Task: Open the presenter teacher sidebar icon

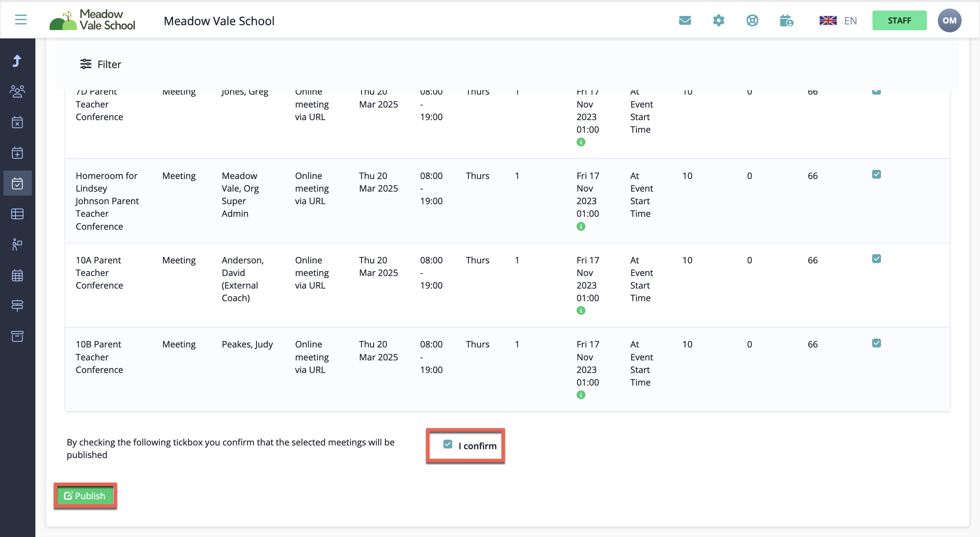Action: pyautogui.click(x=17, y=244)
